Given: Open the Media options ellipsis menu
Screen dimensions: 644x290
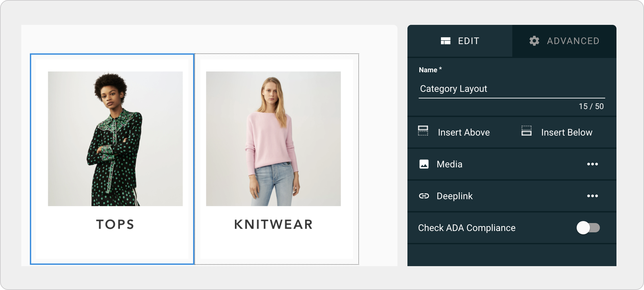Looking at the screenshot, I should point(593,164).
